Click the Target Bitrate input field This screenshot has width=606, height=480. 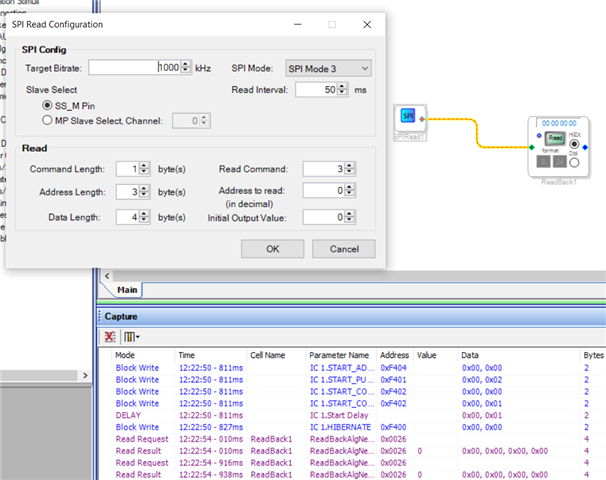(x=134, y=67)
